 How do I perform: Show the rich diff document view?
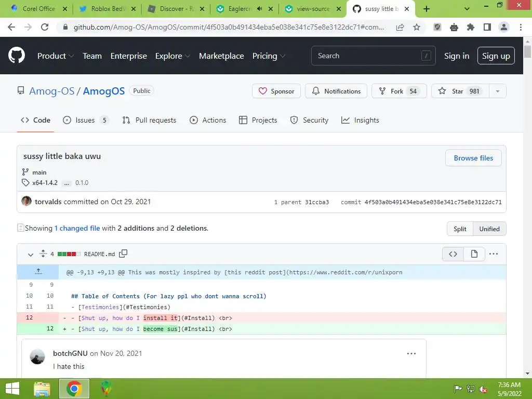pyautogui.click(x=474, y=254)
